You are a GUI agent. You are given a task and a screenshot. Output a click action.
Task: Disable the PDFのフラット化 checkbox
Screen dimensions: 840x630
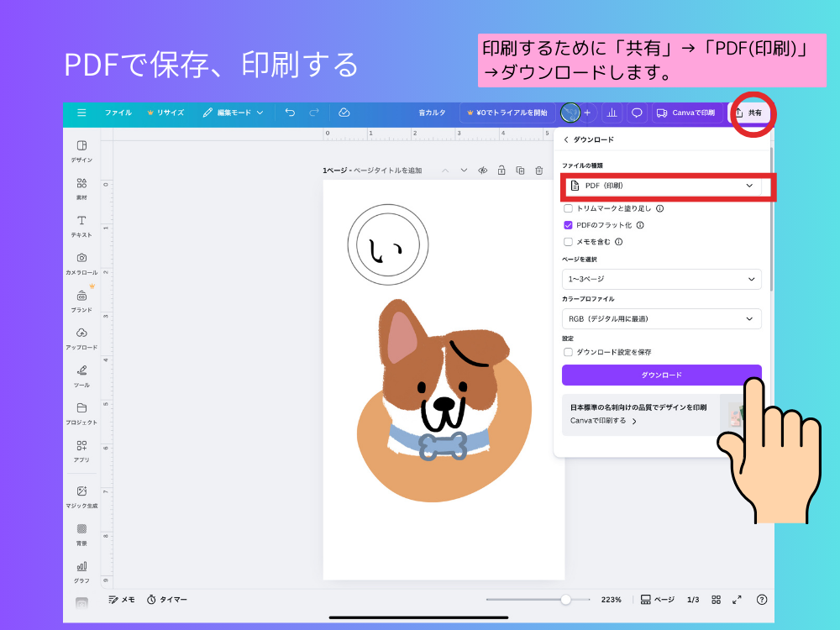point(568,225)
